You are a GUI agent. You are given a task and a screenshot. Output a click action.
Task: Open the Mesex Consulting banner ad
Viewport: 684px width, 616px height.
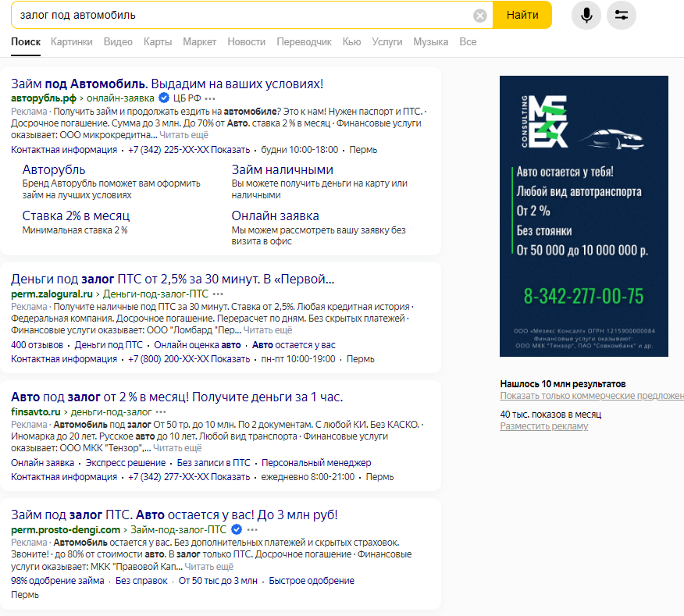(x=584, y=216)
